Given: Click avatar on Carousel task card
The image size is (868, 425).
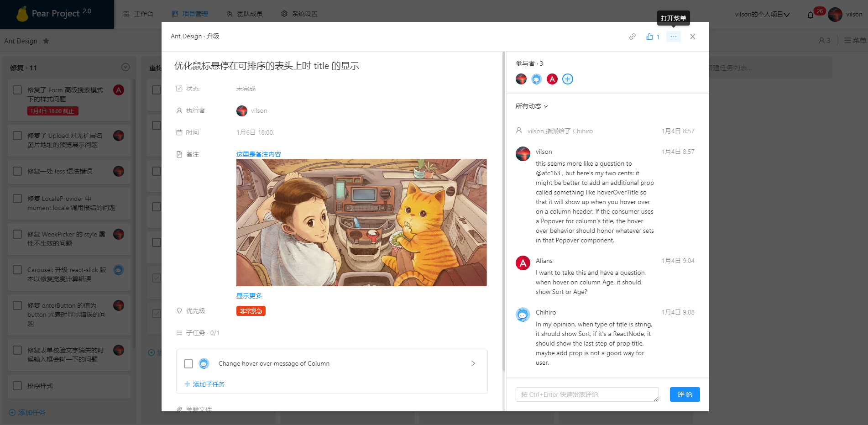Looking at the screenshot, I should (x=119, y=270).
